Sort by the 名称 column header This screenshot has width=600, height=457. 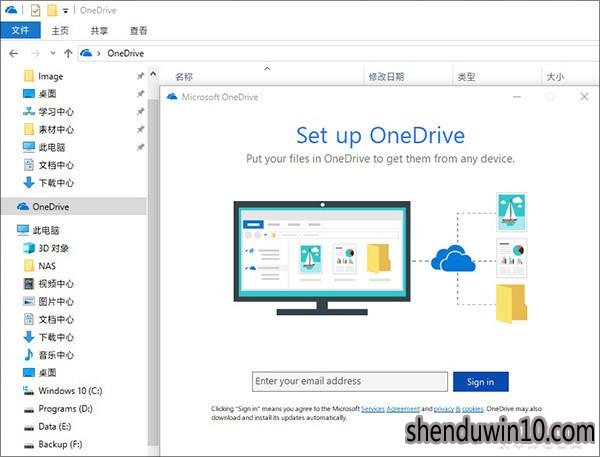point(184,77)
